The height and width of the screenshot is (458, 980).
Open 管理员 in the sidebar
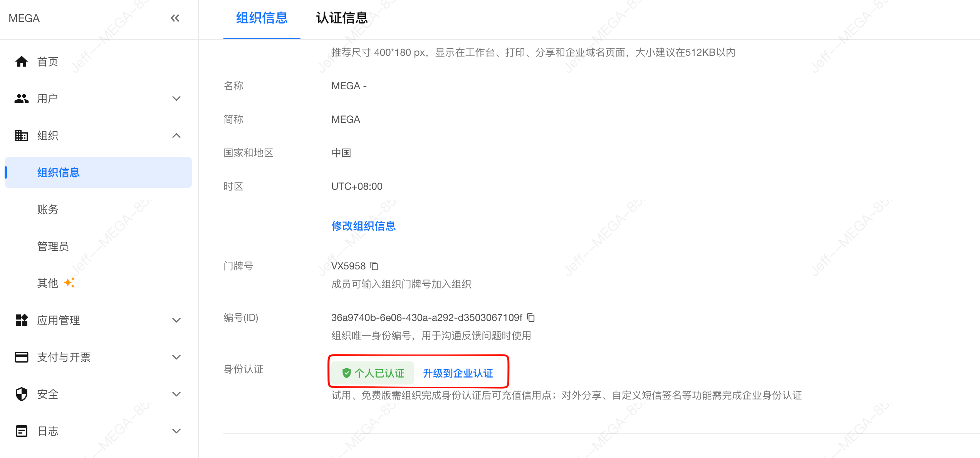coord(53,246)
